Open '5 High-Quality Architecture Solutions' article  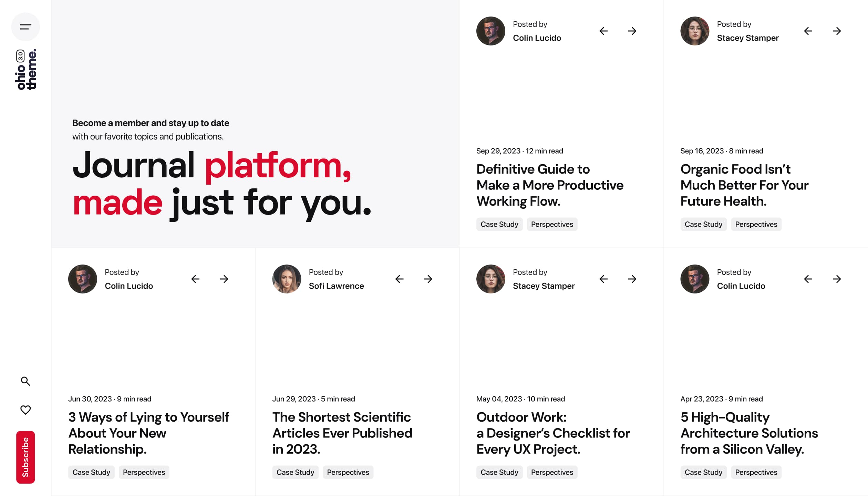point(749,433)
